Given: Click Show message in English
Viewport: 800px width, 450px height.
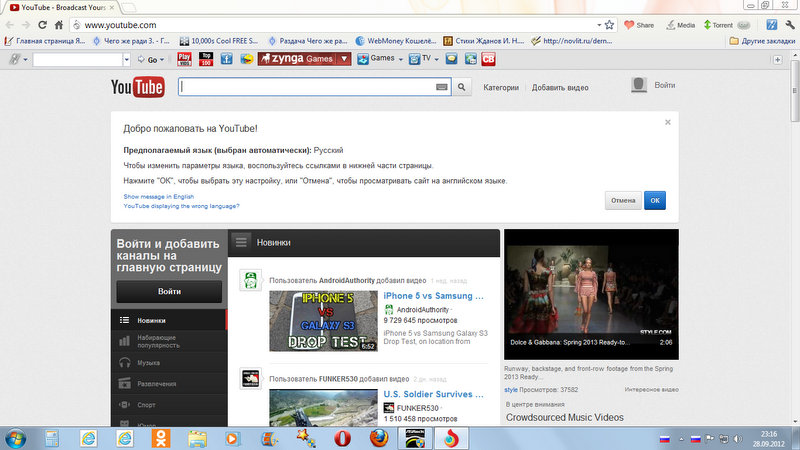Looking at the screenshot, I should [x=159, y=196].
